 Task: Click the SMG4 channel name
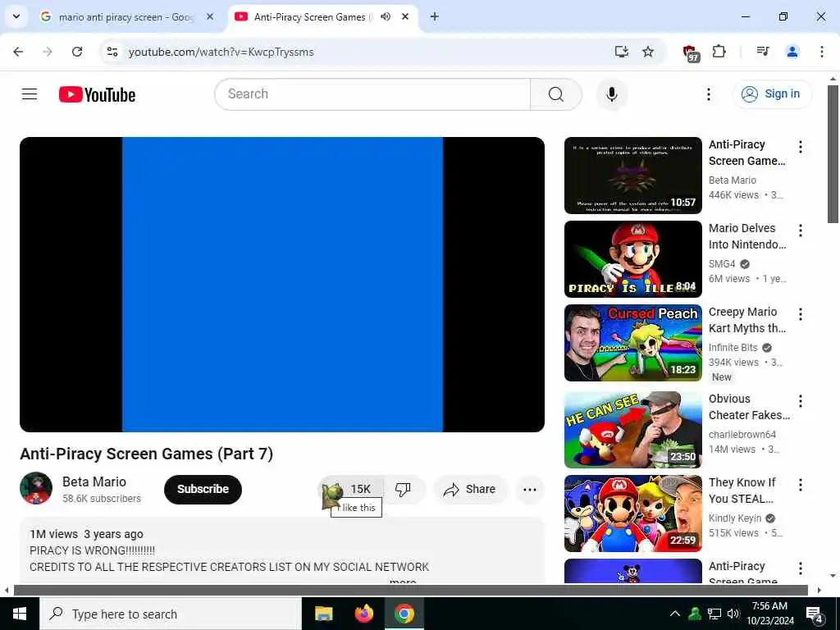point(722,263)
